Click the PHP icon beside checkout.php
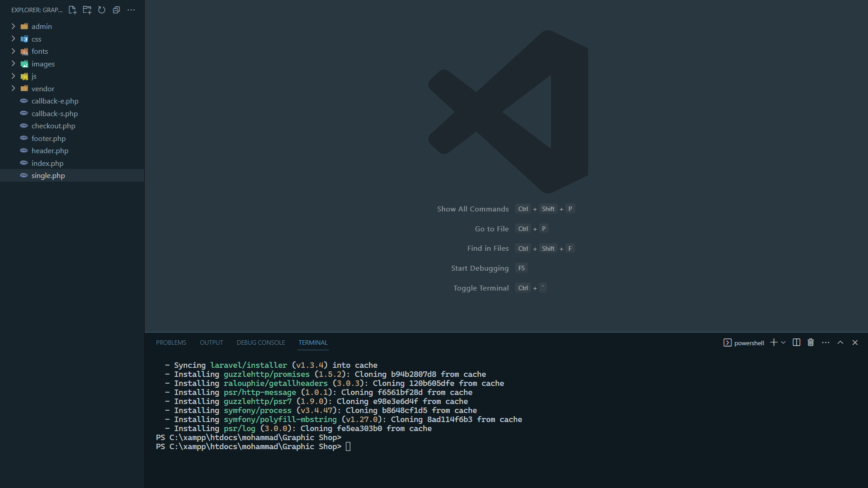 pyautogui.click(x=24, y=126)
